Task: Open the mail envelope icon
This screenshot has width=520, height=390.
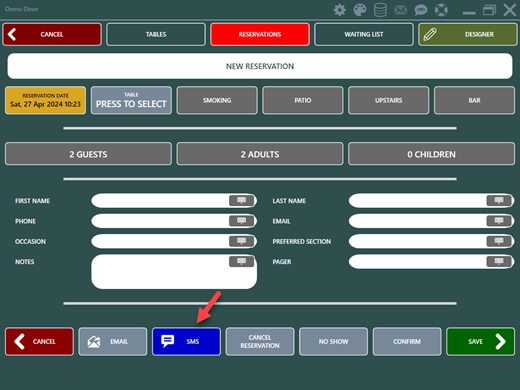Action: point(400,10)
